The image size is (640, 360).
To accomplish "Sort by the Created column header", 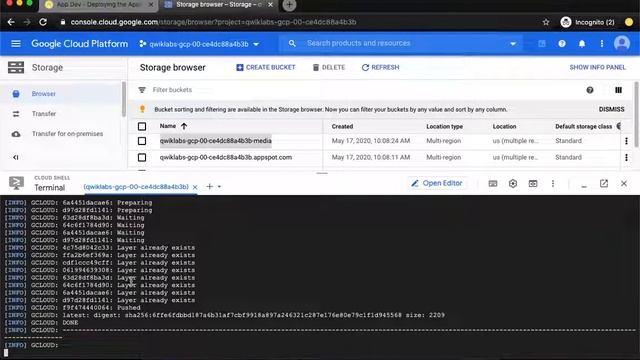I will tap(342, 127).
